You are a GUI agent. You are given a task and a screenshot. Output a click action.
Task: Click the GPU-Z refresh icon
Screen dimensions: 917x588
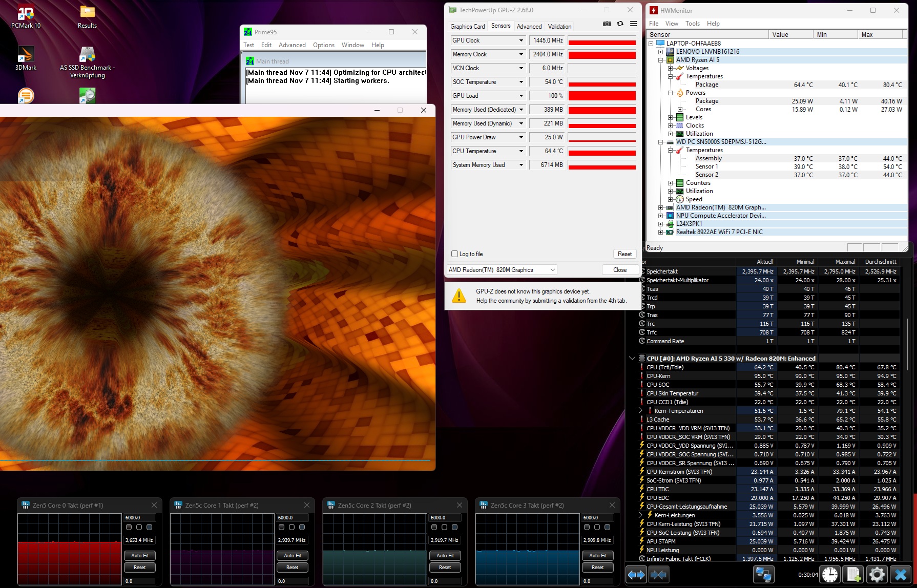click(620, 24)
